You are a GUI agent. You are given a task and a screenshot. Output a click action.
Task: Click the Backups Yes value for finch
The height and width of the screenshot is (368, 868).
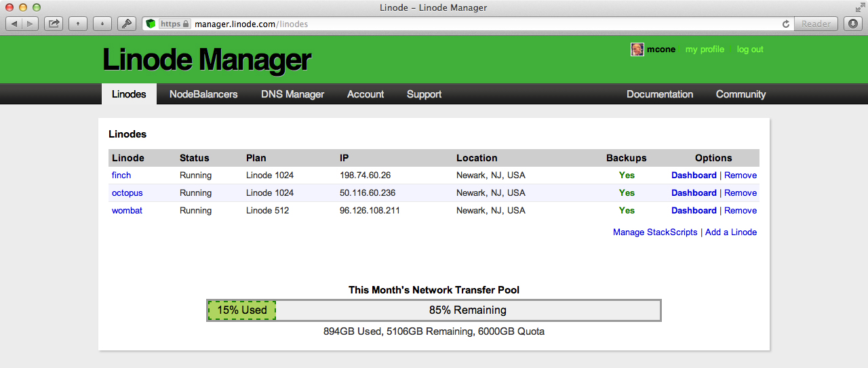pos(627,176)
